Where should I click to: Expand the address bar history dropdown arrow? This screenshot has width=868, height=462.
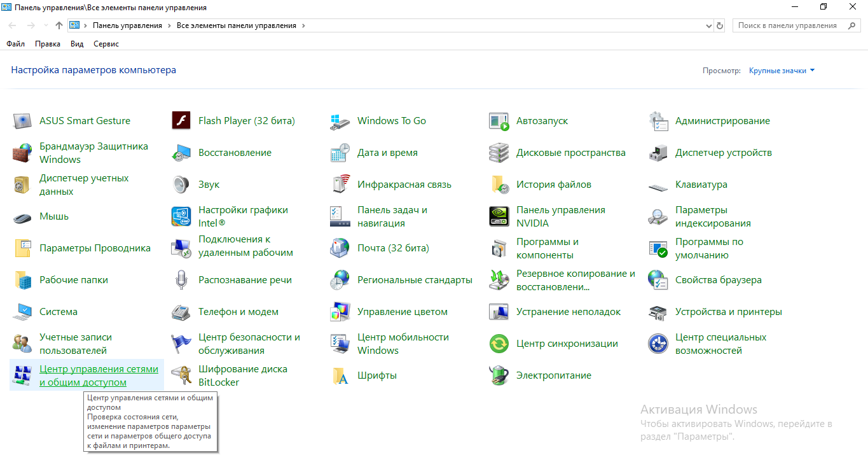click(709, 26)
